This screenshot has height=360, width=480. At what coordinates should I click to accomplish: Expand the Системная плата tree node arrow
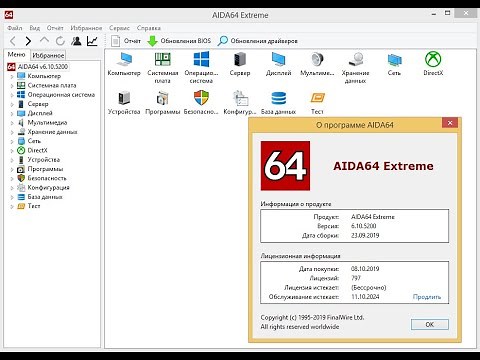click(x=12, y=86)
